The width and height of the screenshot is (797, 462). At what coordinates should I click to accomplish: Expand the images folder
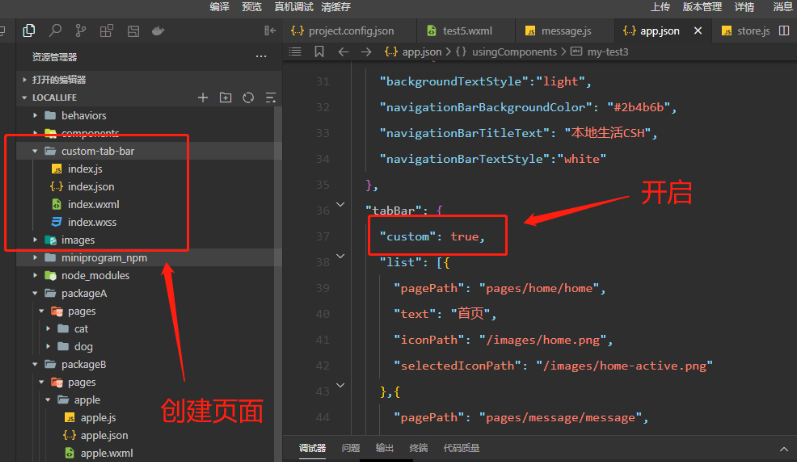(x=35, y=240)
